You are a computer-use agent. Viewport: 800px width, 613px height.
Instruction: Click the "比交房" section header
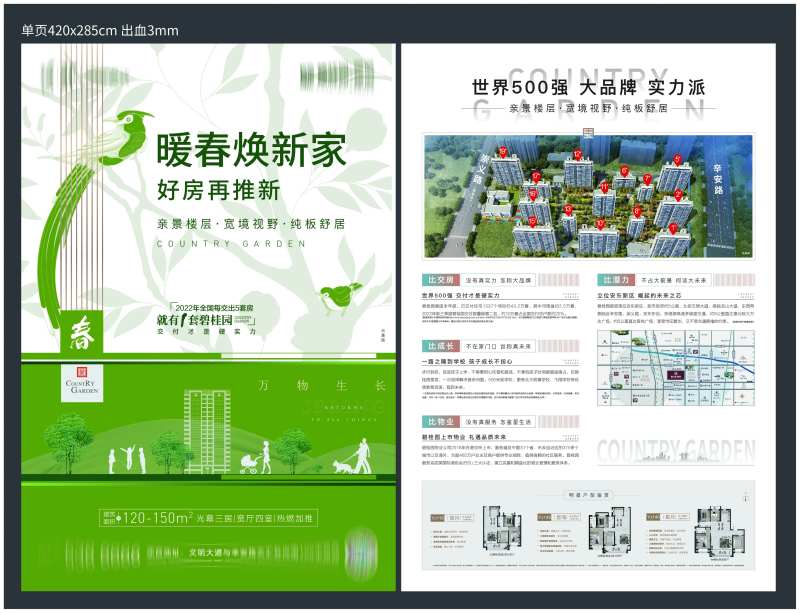click(441, 280)
